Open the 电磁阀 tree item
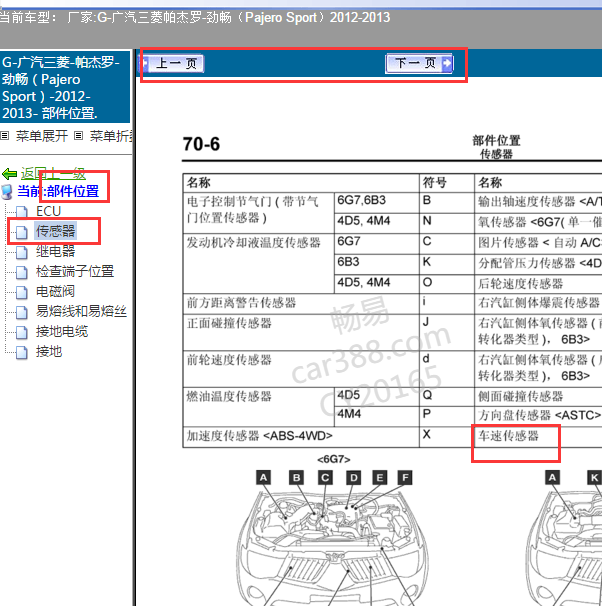This screenshot has width=602, height=606. click(x=55, y=291)
